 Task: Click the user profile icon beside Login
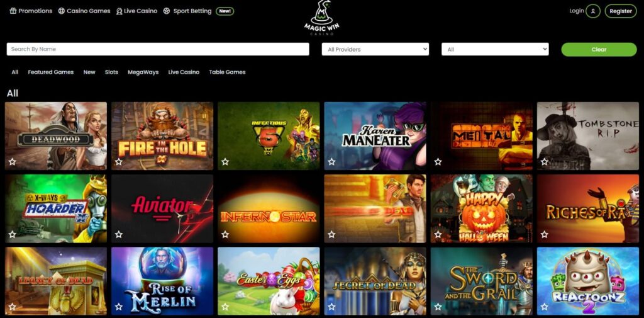(592, 11)
